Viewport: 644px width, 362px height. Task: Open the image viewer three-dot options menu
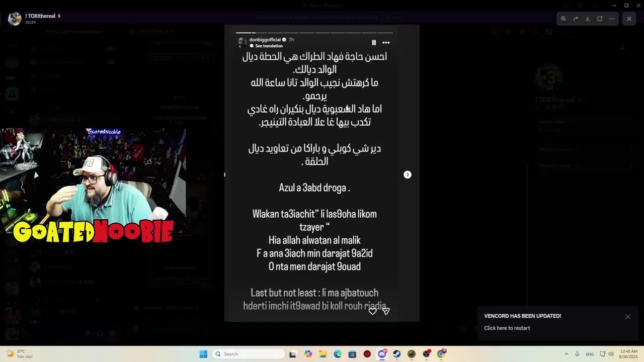pos(612,19)
